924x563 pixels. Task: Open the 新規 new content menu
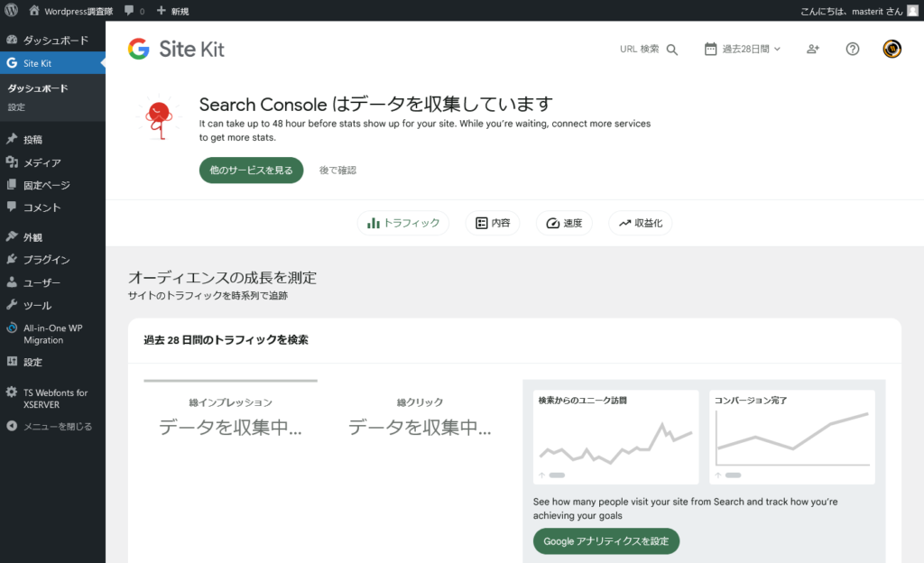pos(172,11)
